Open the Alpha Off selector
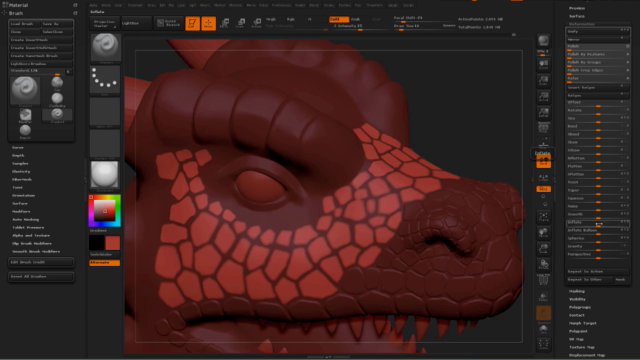Screen dimensions: 640x360 coord(105,112)
